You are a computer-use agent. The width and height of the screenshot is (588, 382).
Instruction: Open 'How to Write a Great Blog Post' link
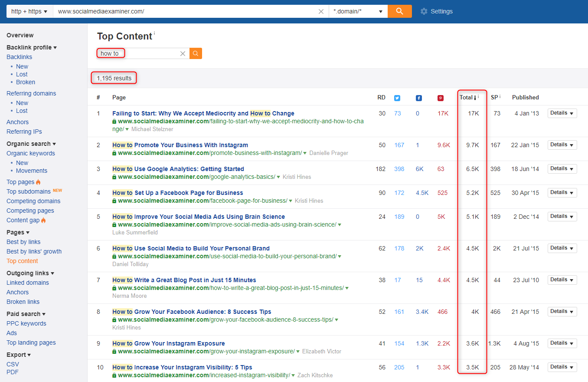tap(184, 280)
